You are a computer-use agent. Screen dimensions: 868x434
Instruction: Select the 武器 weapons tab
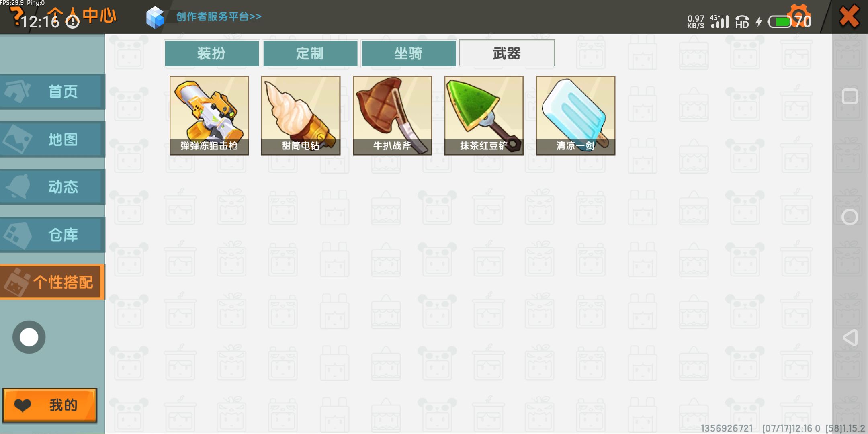tap(507, 53)
